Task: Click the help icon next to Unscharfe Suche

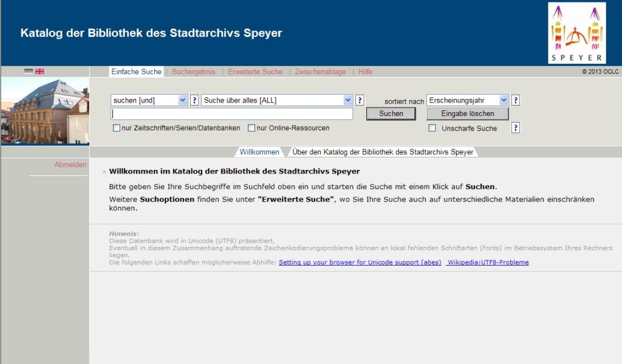Action: point(514,128)
